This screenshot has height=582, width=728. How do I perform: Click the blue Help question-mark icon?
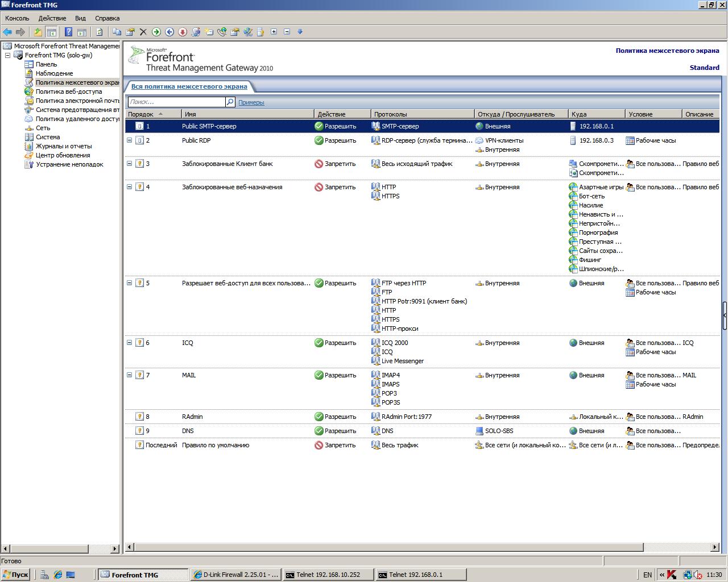tap(68, 32)
